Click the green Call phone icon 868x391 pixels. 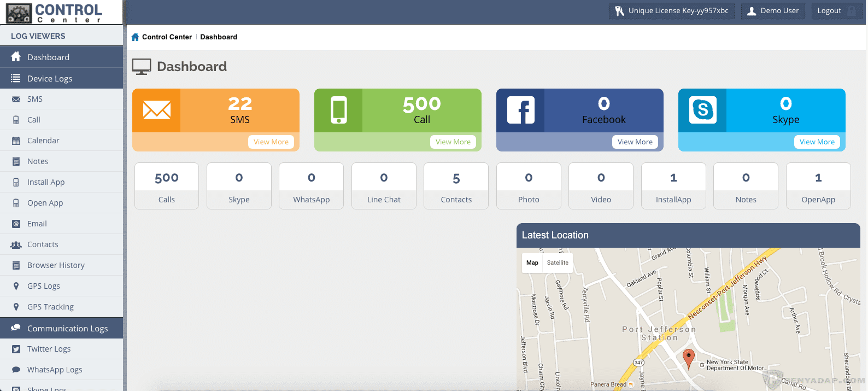click(x=338, y=110)
